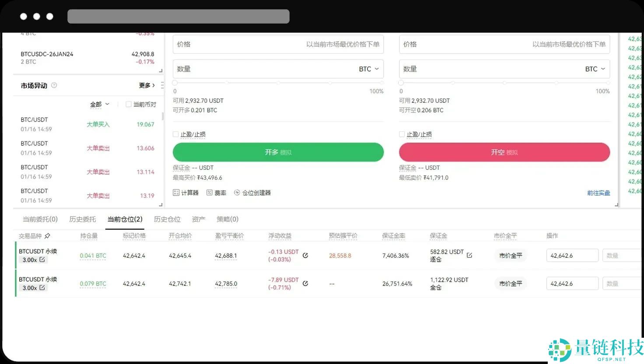Open the 全部 filter dropdown
The image size is (644, 364).
click(x=99, y=104)
